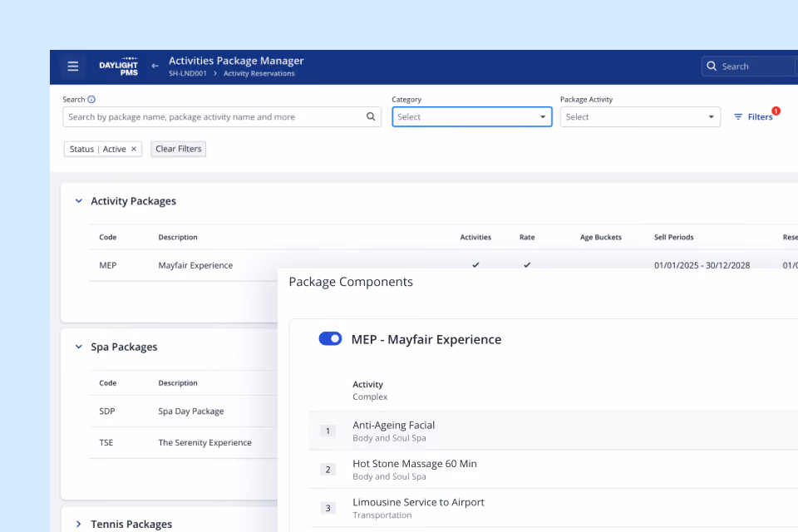This screenshot has width=798, height=532.
Task: Click the MEP Rate checkmark
Action: [527, 264]
